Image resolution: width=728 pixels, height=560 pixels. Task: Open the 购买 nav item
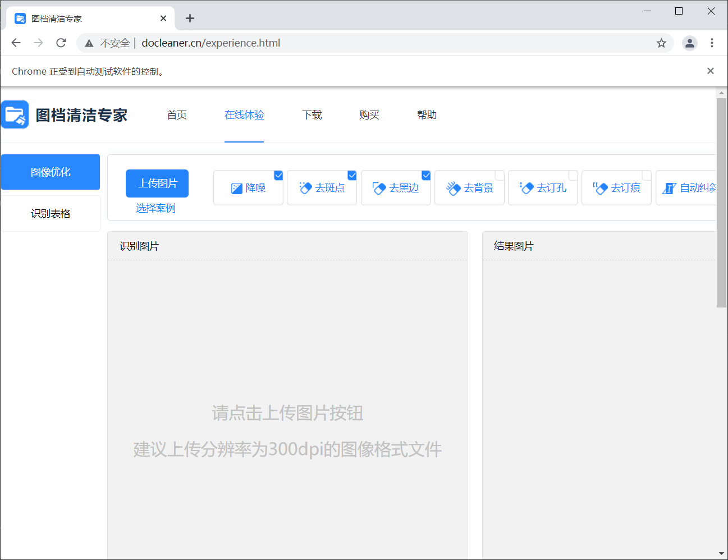point(369,115)
